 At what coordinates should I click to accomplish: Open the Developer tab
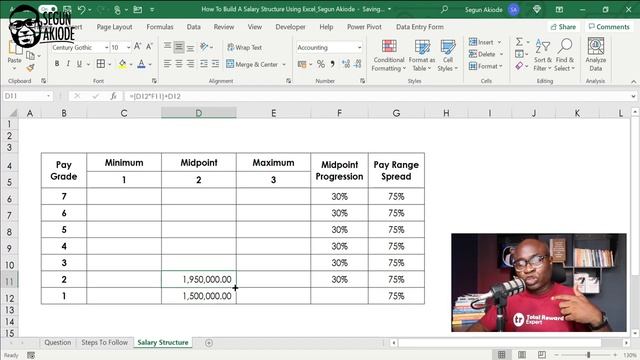290,27
